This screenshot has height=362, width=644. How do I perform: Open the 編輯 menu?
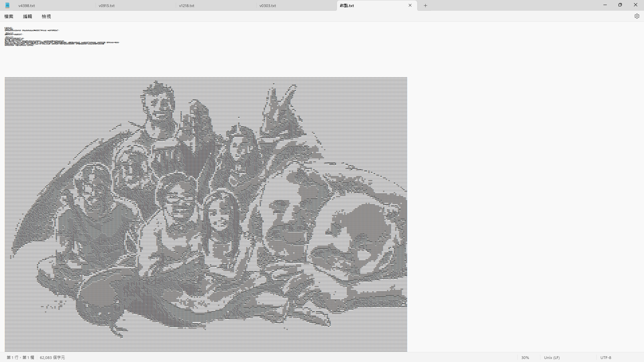(28, 16)
